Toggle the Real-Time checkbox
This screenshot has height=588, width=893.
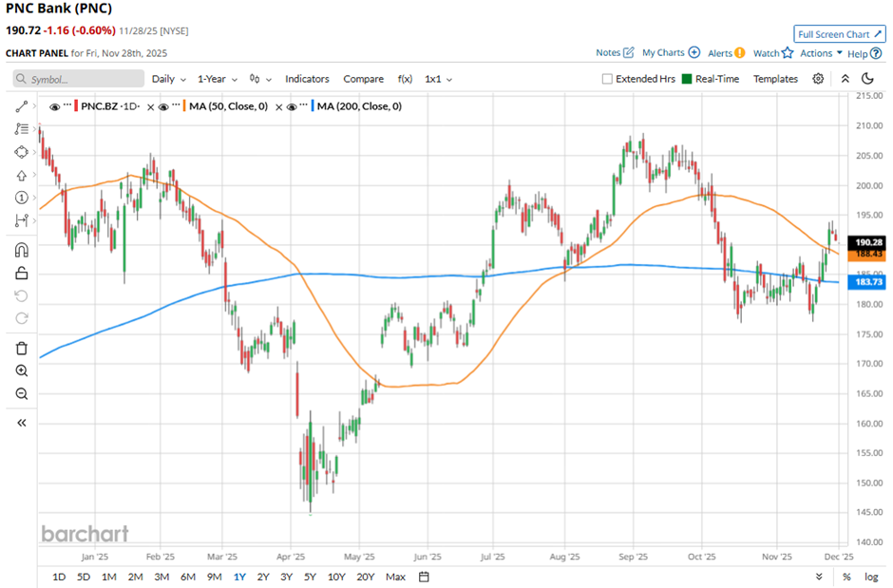click(687, 79)
